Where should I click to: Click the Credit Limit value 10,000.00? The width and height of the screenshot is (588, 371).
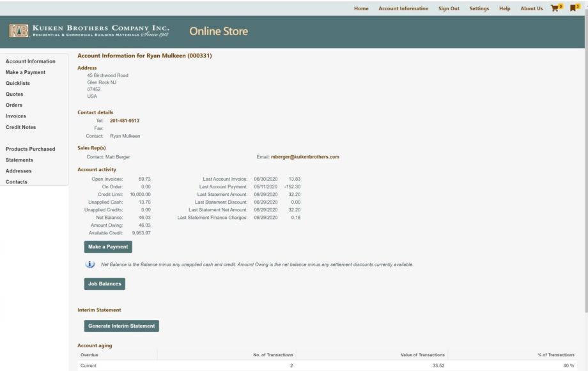140,195
